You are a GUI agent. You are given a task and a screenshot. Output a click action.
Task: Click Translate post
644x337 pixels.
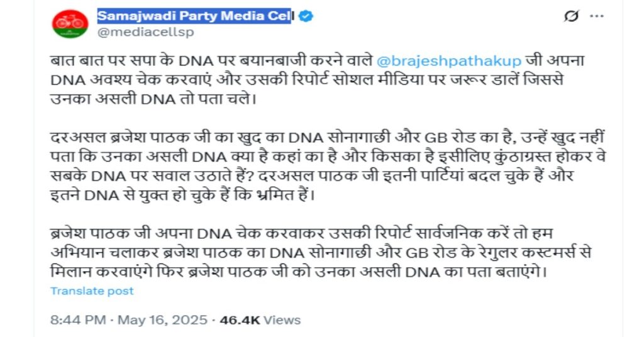coord(92,290)
